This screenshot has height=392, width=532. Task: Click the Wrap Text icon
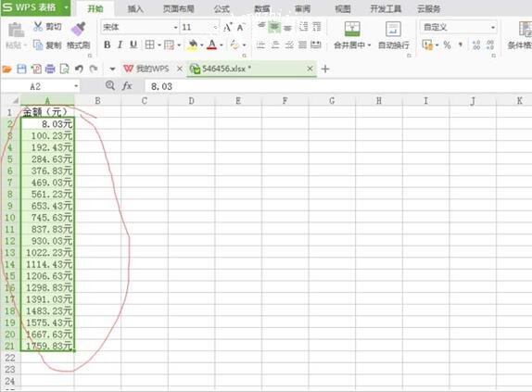(393, 29)
